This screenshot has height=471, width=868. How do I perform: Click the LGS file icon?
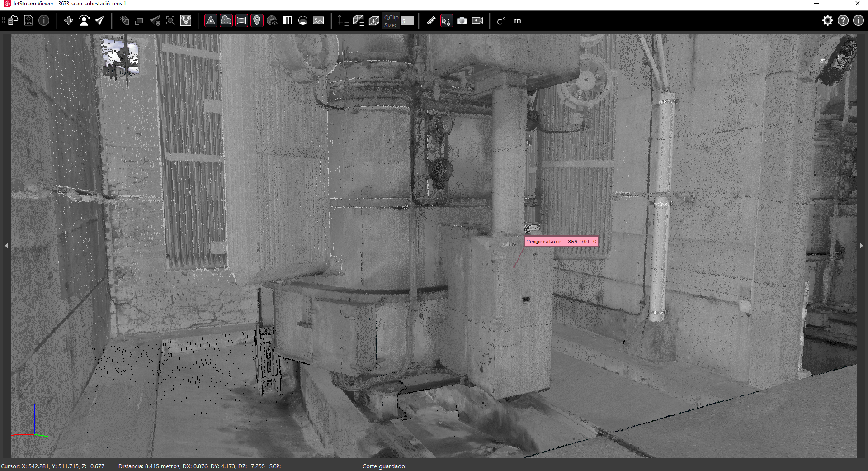click(x=28, y=20)
